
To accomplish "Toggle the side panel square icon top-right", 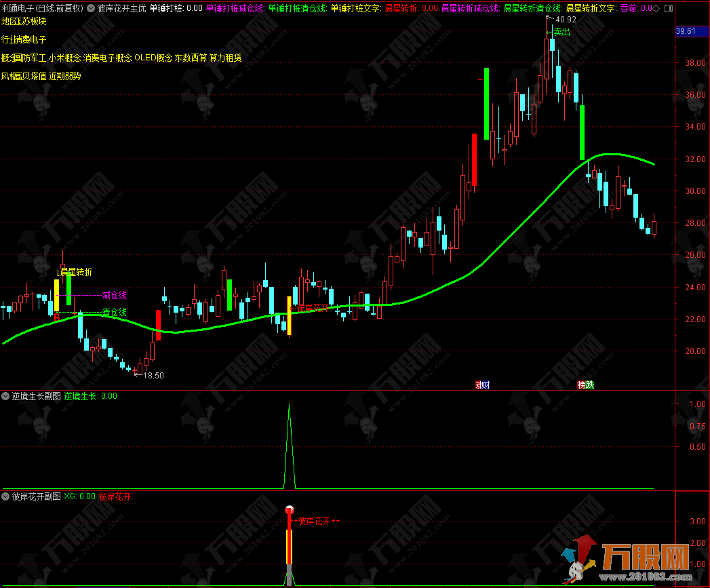I will click(x=669, y=8).
